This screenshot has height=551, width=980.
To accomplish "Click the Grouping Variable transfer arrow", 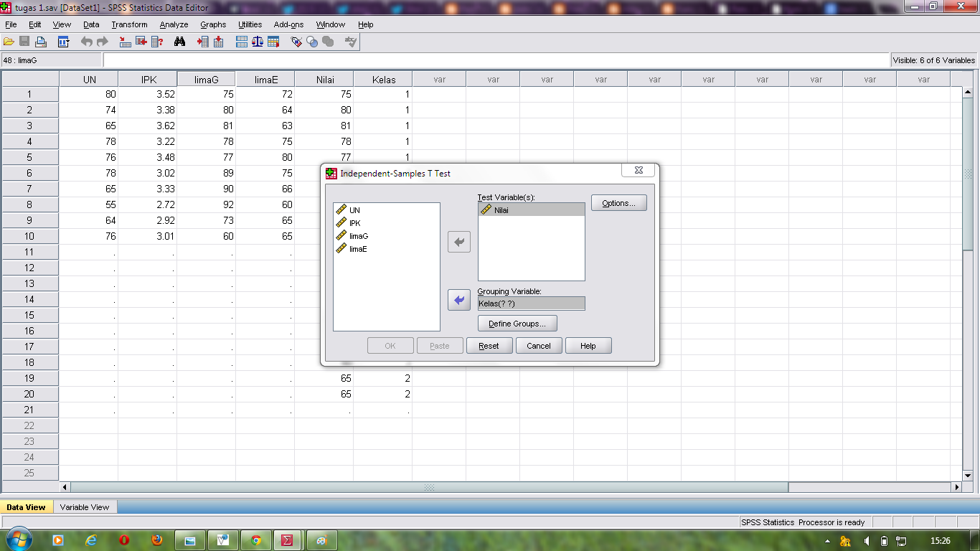I will point(458,300).
